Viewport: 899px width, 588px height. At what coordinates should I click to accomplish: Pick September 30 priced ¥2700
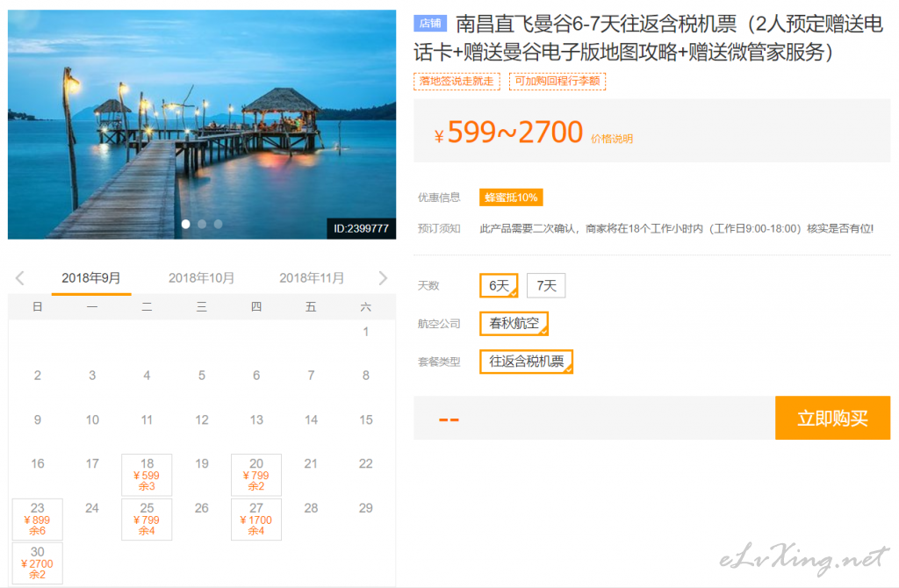(x=37, y=563)
